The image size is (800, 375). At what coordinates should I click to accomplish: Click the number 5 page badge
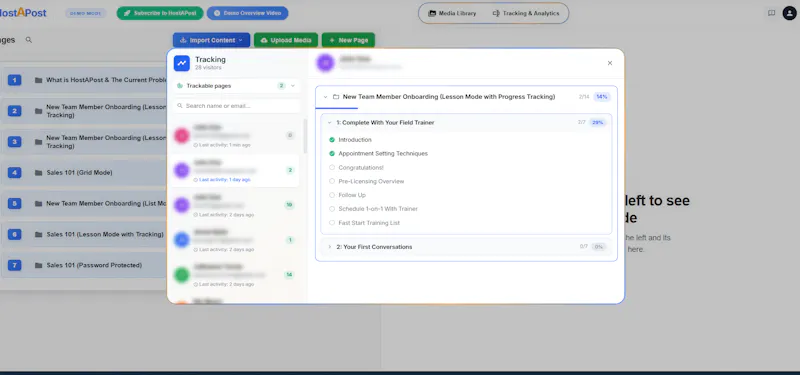coord(14,204)
